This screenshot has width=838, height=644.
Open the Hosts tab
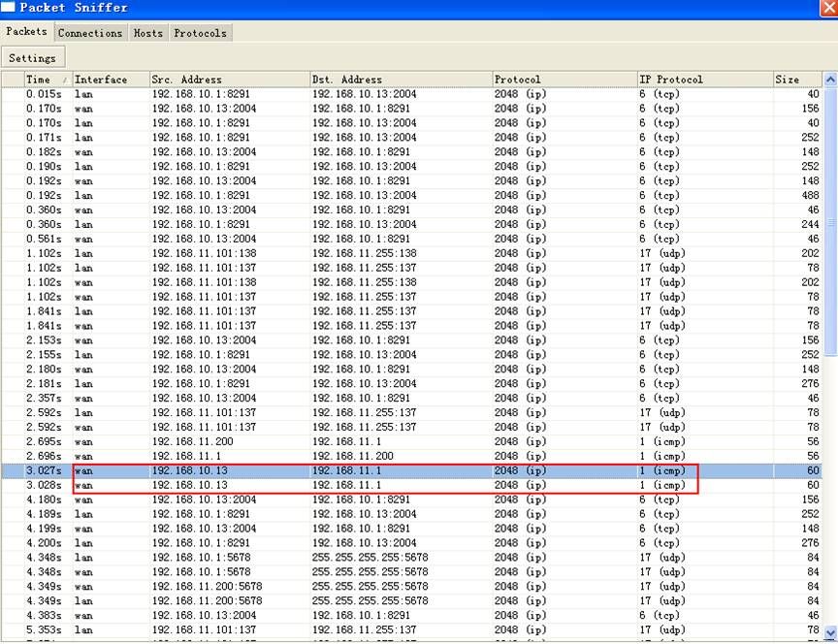[148, 33]
